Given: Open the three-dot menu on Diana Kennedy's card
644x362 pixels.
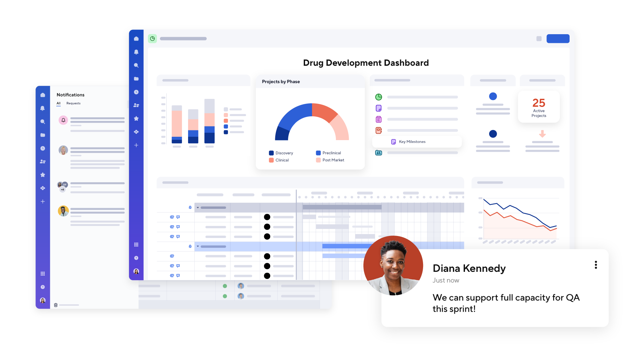Looking at the screenshot, I should pyautogui.click(x=596, y=265).
